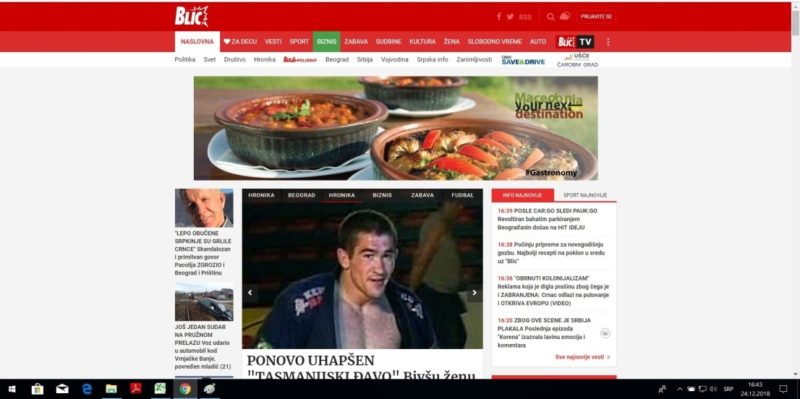The image size is (800, 399).
Task: Click the Macedonia gastronomy banner ad
Action: [x=395, y=128]
